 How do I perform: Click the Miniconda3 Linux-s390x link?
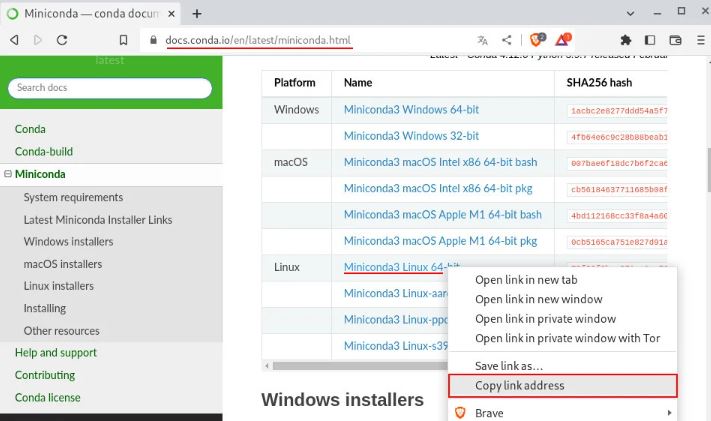[x=395, y=346]
